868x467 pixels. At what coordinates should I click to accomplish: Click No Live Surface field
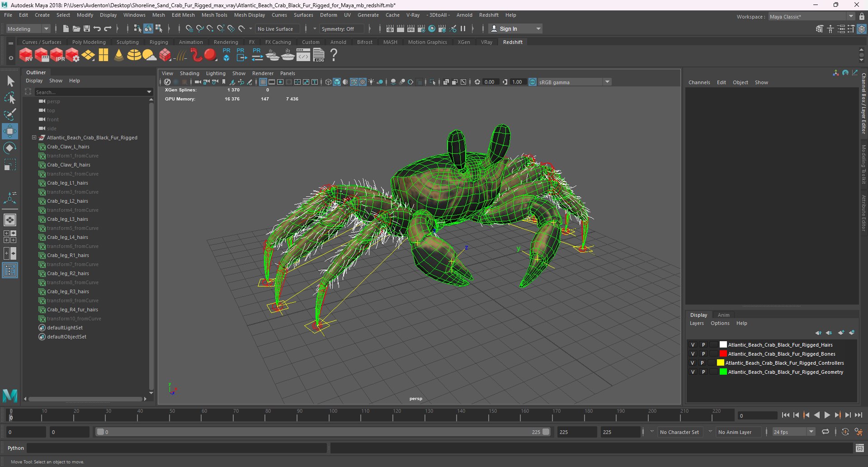point(278,29)
